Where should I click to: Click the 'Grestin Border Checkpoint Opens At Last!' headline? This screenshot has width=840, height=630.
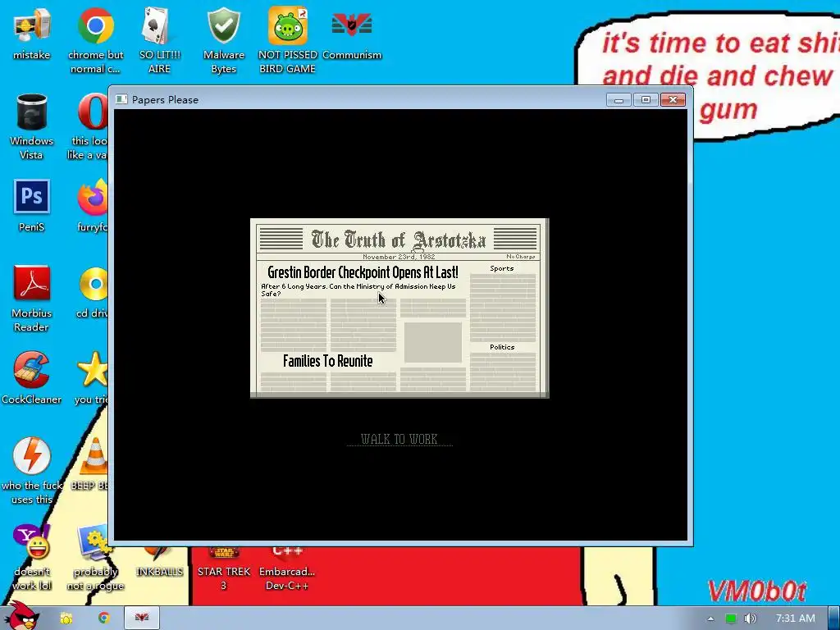[363, 272]
